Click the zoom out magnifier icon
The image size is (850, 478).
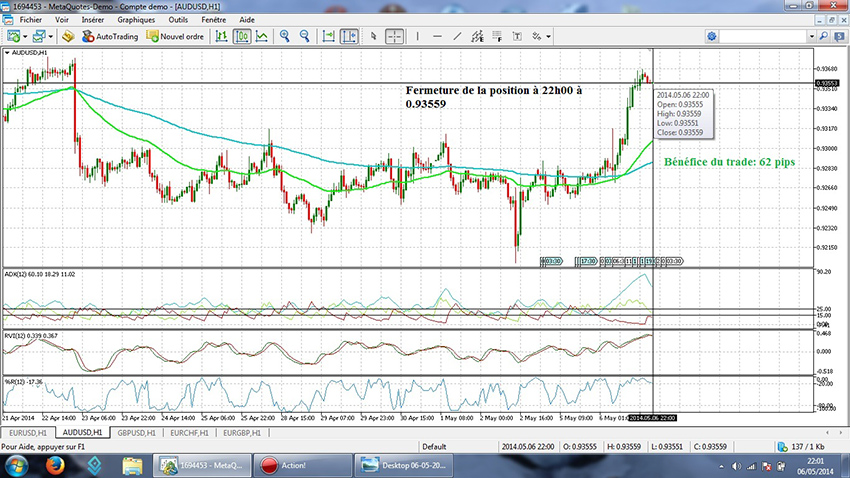303,36
